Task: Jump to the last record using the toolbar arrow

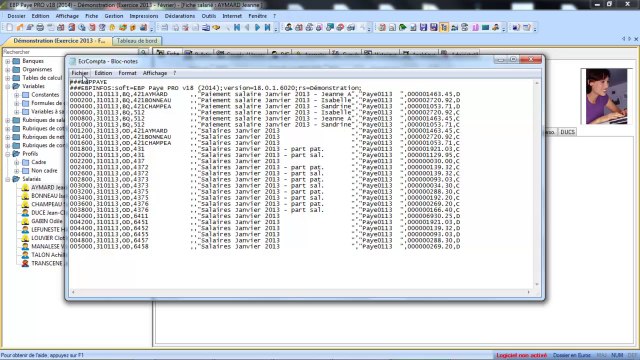Action: [268, 28]
